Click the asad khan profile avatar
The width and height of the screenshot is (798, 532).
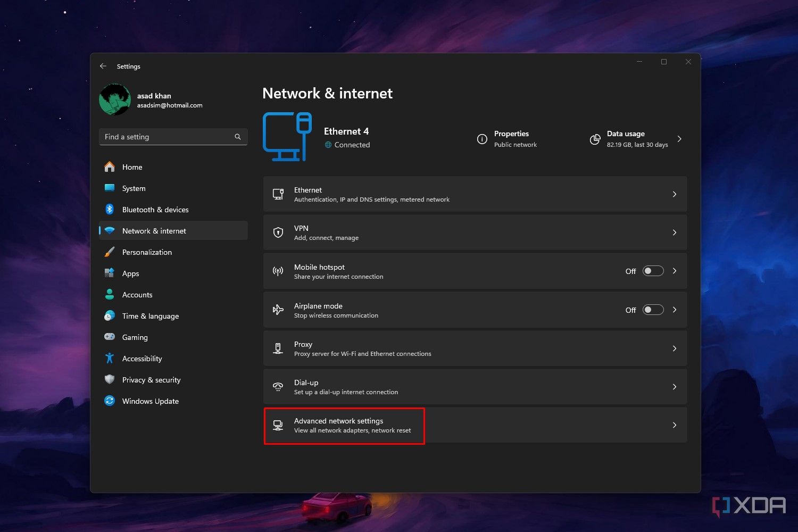pyautogui.click(x=114, y=99)
